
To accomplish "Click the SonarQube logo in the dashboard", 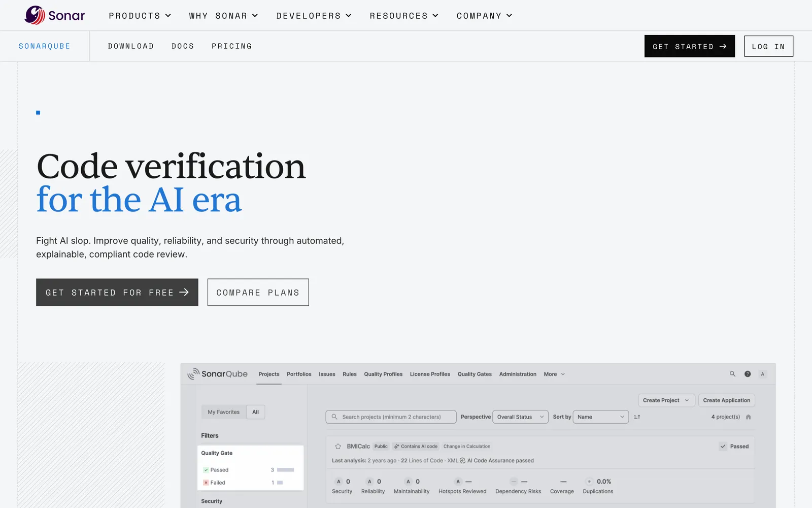I will 217,374.
